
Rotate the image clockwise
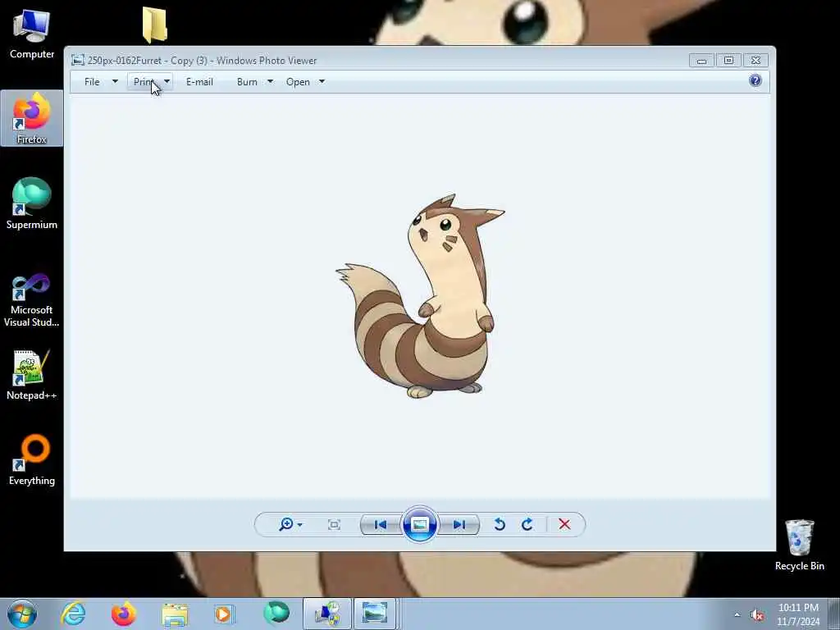(x=527, y=524)
